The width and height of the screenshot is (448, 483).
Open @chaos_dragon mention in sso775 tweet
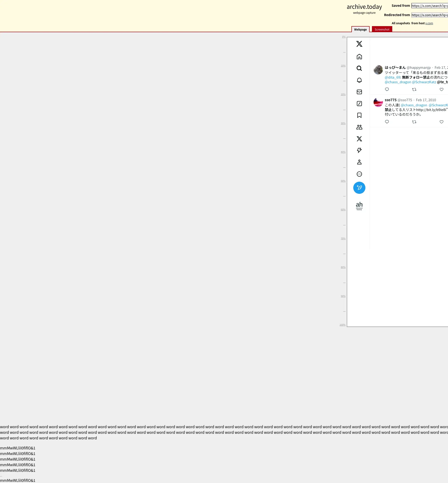tap(413, 105)
